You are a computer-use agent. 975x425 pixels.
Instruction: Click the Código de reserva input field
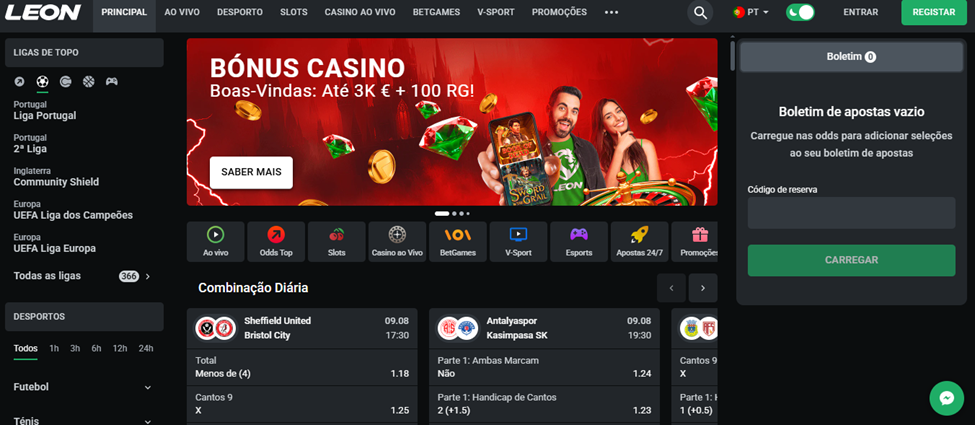click(x=851, y=213)
